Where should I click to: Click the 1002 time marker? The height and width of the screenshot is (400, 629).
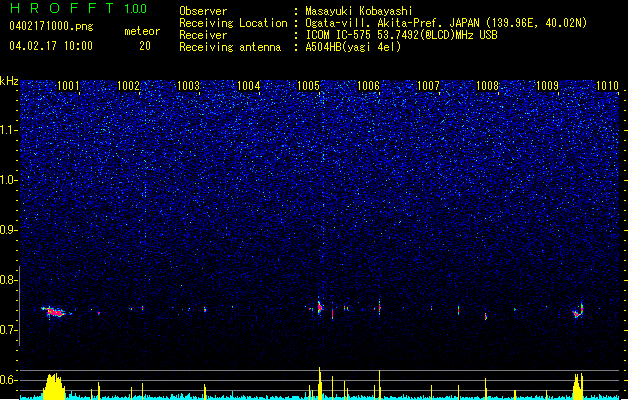(128, 86)
